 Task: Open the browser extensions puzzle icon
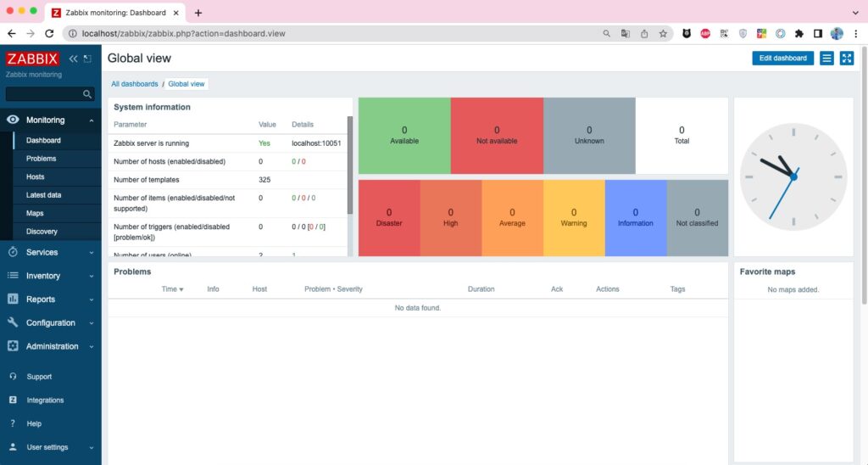pyautogui.click(x=798, y=34)
